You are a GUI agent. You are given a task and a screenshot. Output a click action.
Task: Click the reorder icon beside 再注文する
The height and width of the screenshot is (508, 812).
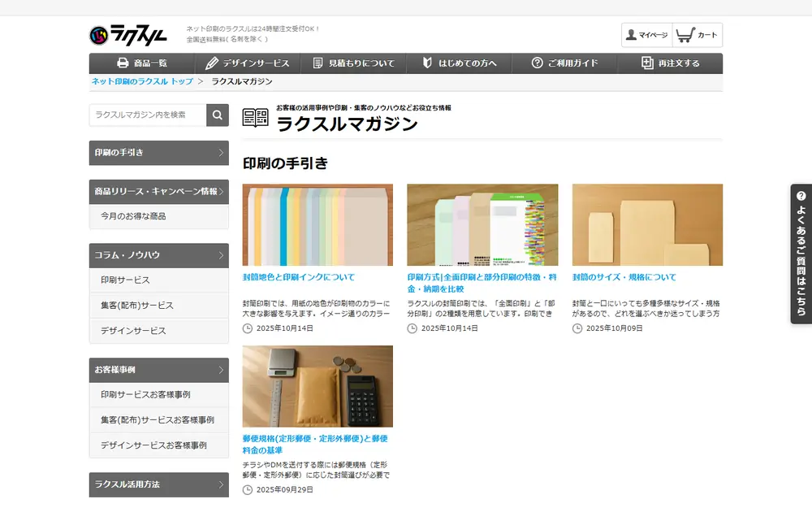[647, 63]
